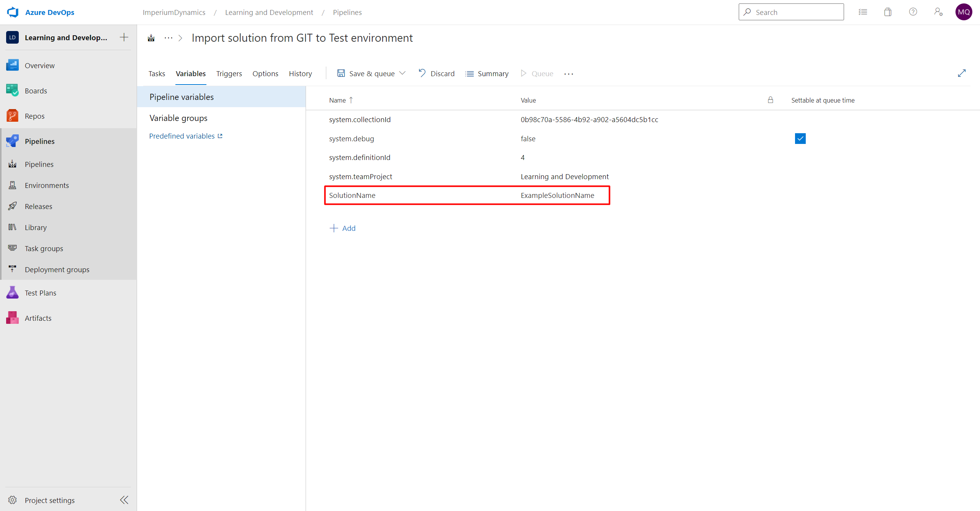Click the Artifacts icon in sidebar
980x511 pixels.
[12, 318]
